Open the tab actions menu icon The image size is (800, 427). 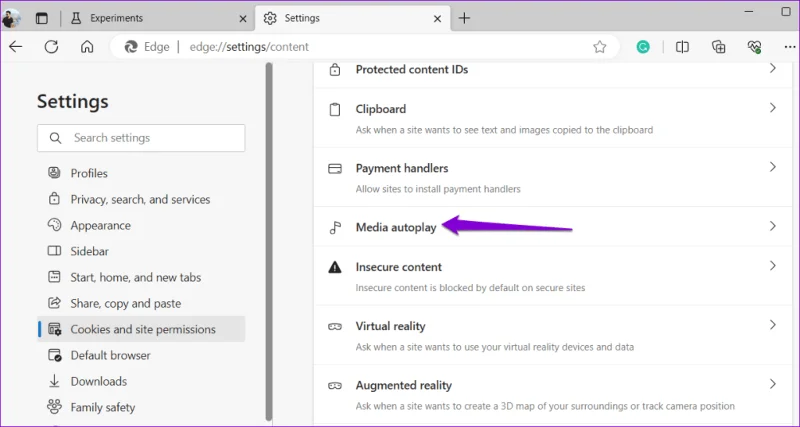click(x=42, y=18)
